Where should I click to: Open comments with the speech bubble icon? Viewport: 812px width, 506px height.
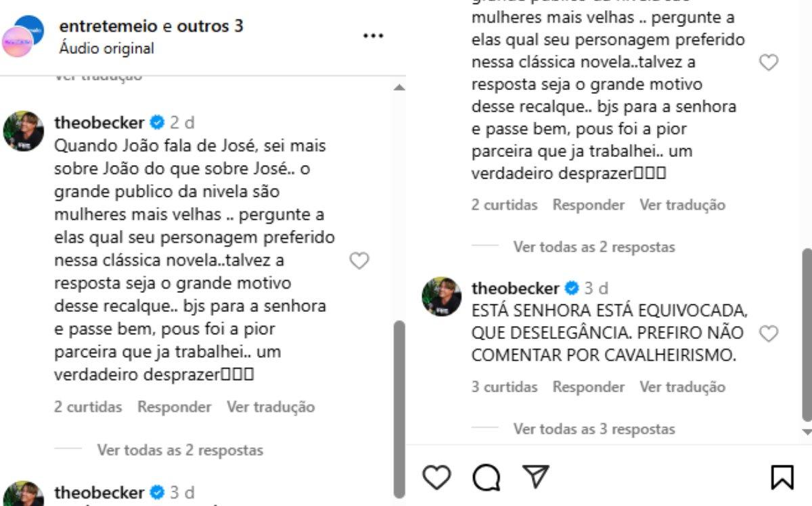pos(486,478)
